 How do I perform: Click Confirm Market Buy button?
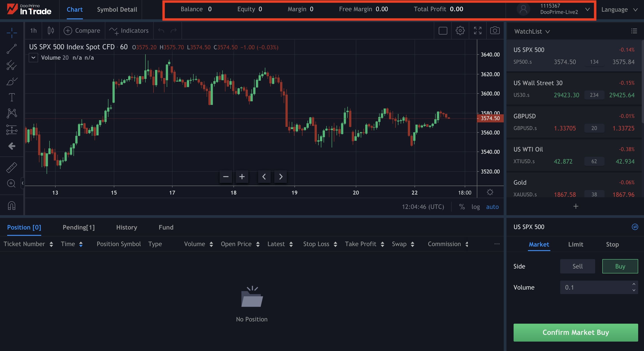tap(575, 332)
